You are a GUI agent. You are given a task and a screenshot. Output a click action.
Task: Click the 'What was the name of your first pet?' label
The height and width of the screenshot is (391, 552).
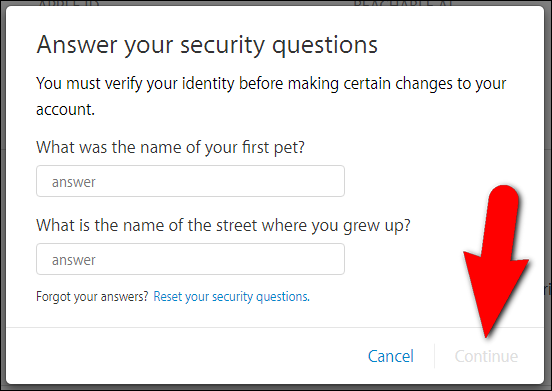tap(170, 147)
